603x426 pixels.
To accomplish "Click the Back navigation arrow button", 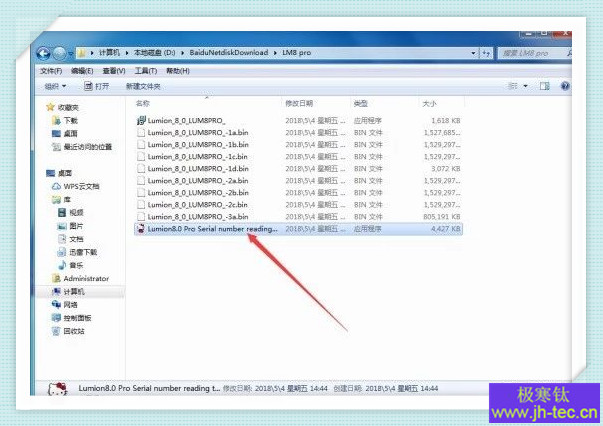I will click(43, 53).
